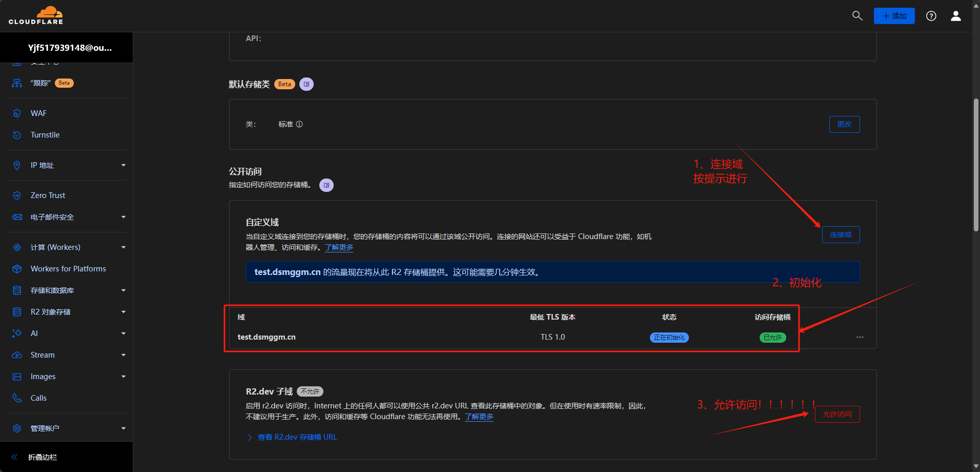Click the 允许访问 button
980x472 pixels.
click(838, 414)
